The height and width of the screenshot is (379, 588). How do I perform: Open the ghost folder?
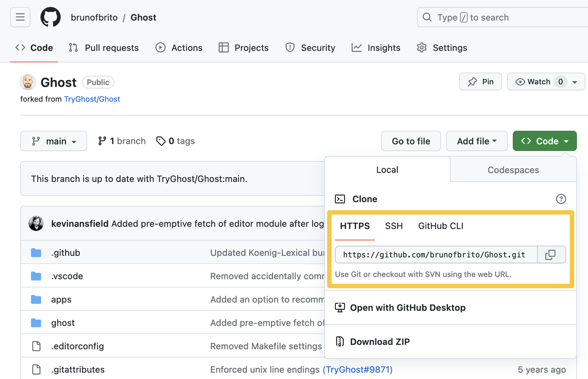click(63, 322)
